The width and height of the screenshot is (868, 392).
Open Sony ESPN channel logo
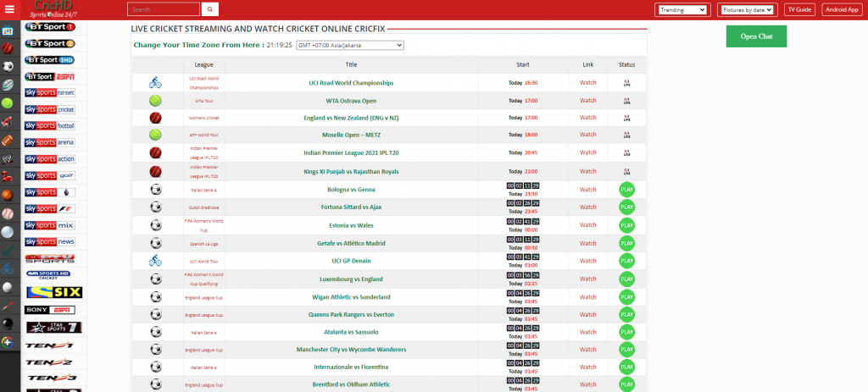point(50,310)
